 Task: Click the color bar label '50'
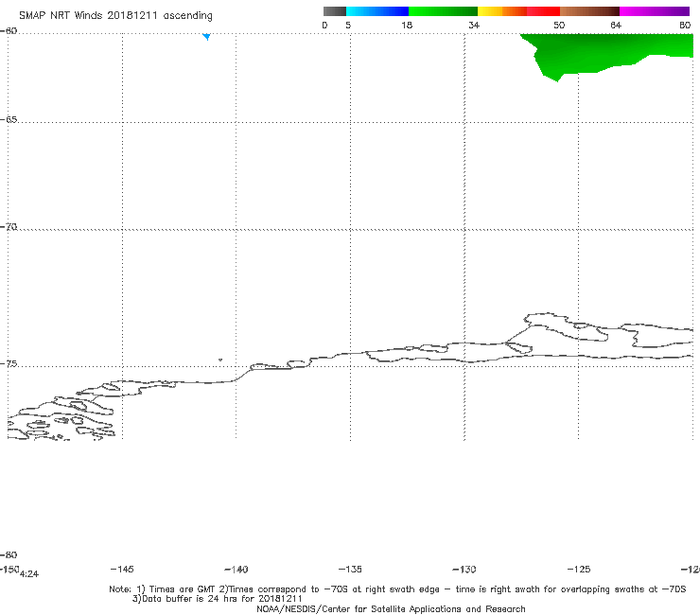559,25
